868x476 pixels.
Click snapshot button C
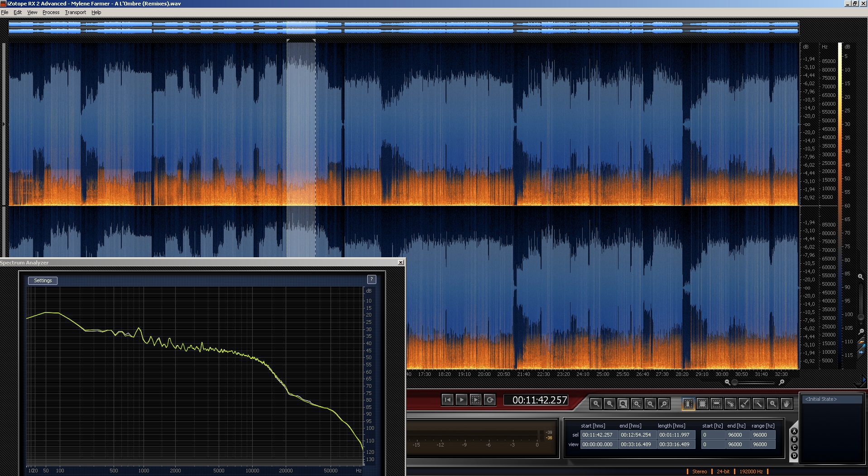pos(794,447)
